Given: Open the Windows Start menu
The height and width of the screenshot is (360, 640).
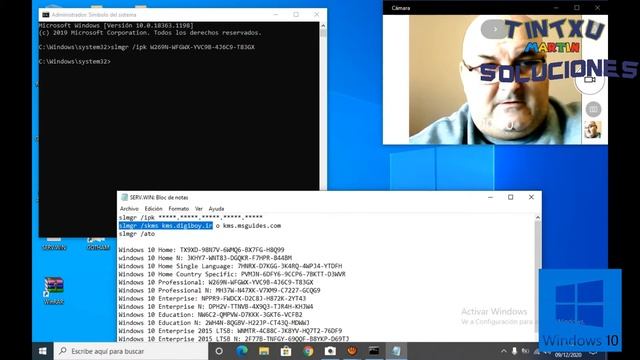Looking at the screenshot, I should [x=42, y=351].
